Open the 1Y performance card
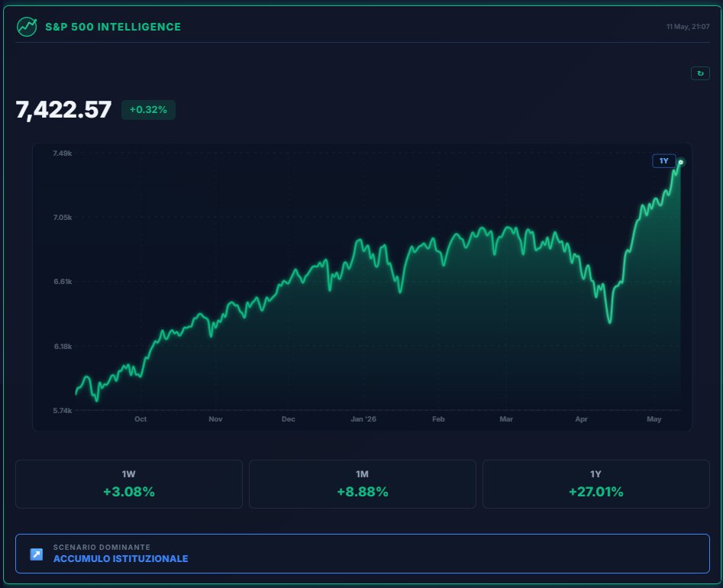Screen dimensions: 723x588 (x=596, y=484)
